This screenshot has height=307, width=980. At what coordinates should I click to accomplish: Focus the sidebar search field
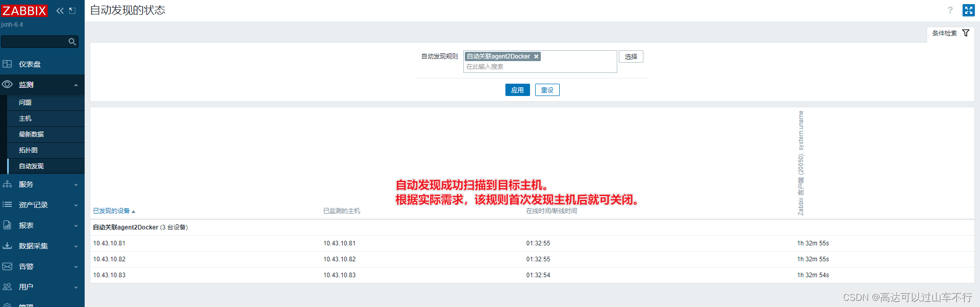click(x=34, y=42)
